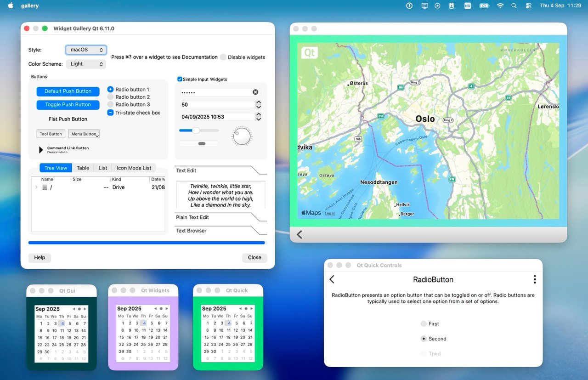Image resolution: width=588 pixels, height=380 pixels.
Task: Click the back arrow in Qt Quick Controls
Action: [332, 279]
